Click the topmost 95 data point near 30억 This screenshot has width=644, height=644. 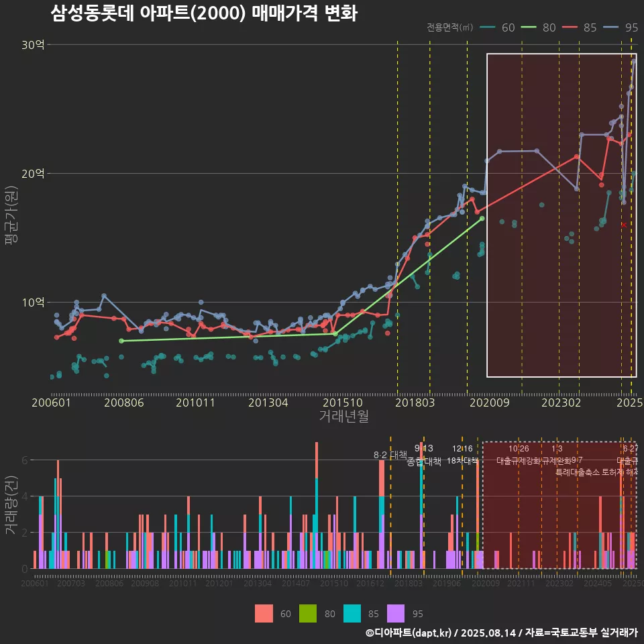click(634, 61)
